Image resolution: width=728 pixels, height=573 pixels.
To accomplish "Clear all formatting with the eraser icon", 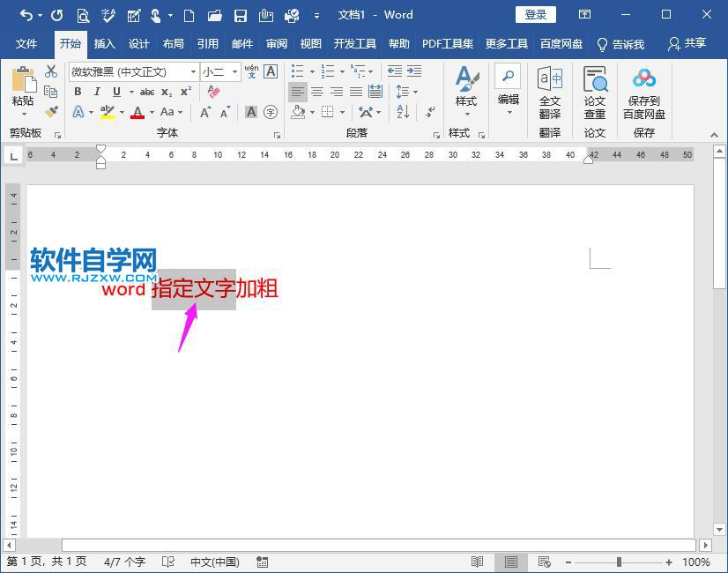I will [214, 92].
